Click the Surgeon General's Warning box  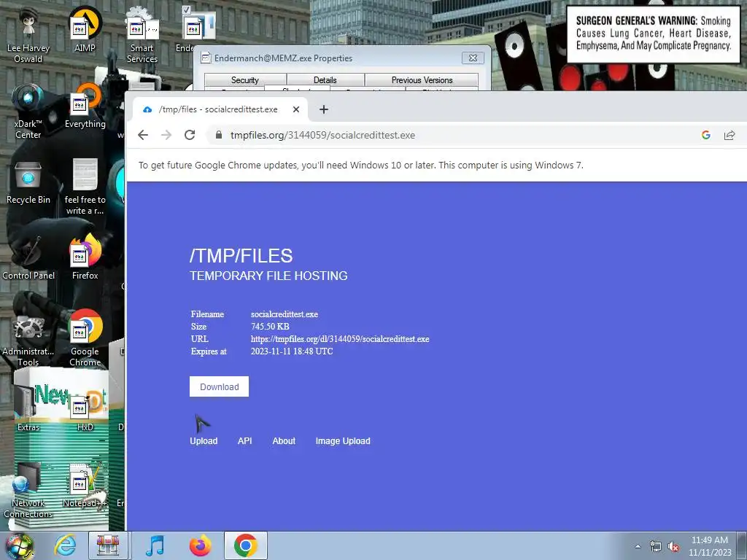(653, 34)
